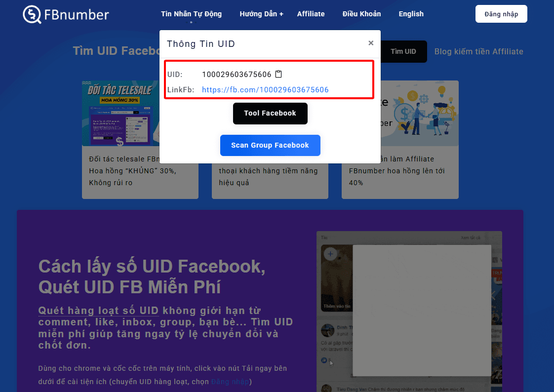Open Tin Nhắn Tự Động menu
This screenshot has height=392, width=554.
[191, 14]
